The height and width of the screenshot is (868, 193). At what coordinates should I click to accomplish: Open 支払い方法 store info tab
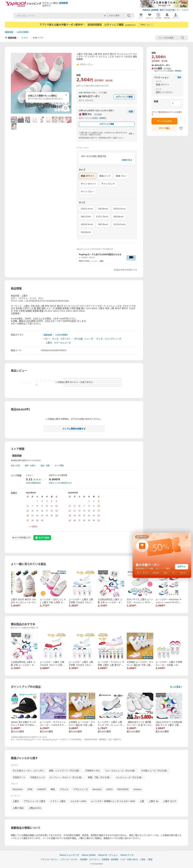(x=15, y=465)
